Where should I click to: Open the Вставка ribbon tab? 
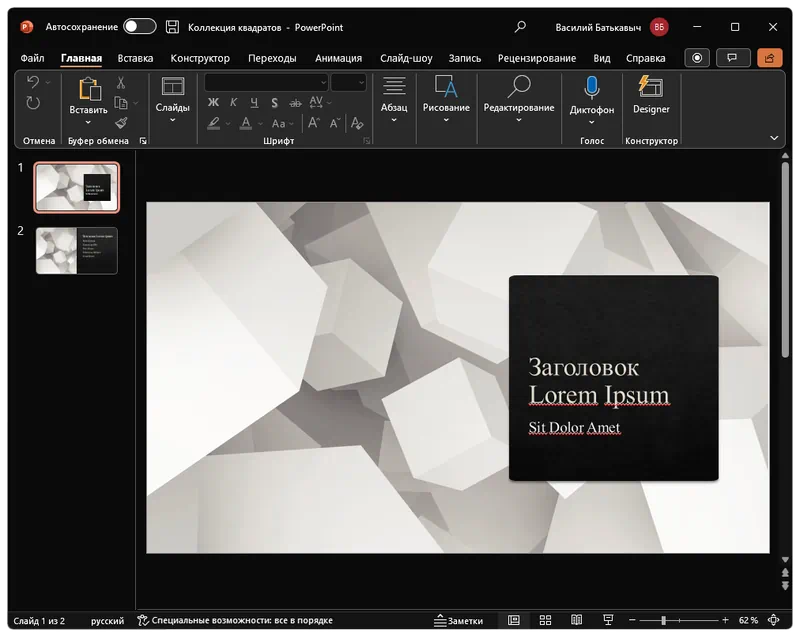click(x=135, y=58)
